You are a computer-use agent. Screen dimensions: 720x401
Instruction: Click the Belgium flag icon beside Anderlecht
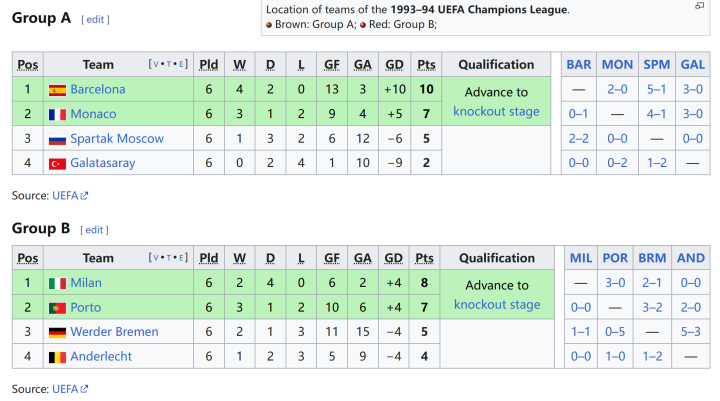tap(57, 357)
